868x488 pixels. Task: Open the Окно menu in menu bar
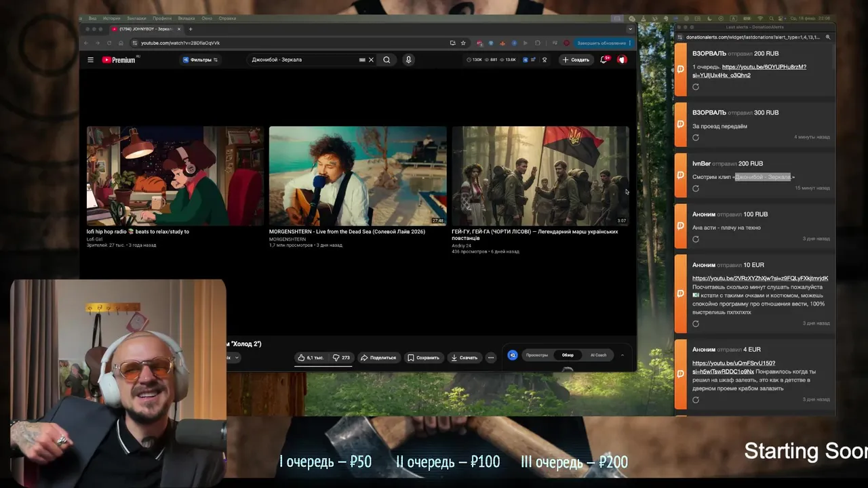207,18
